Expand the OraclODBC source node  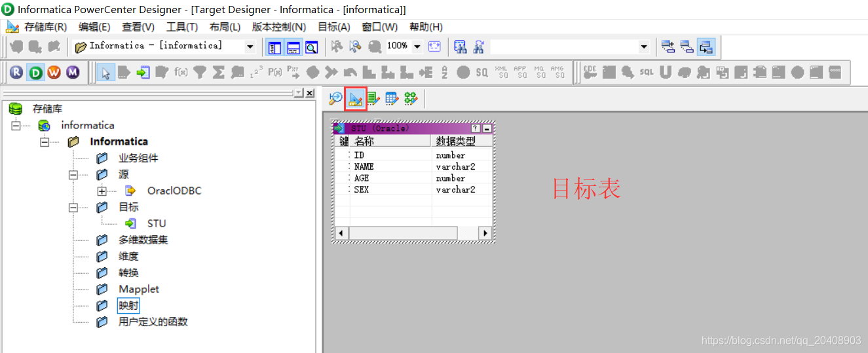pyautogui.click(x=102, y=191)
